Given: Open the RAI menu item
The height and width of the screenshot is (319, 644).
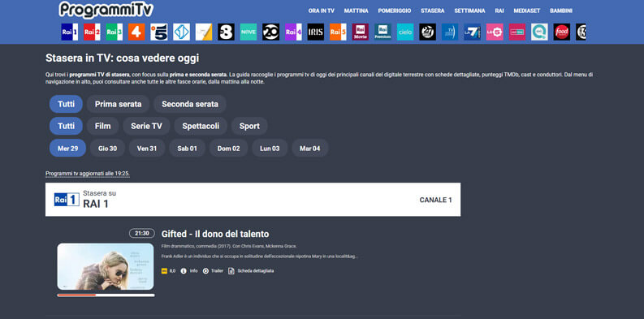Looking at the screenshot, I should click(499, 11).
